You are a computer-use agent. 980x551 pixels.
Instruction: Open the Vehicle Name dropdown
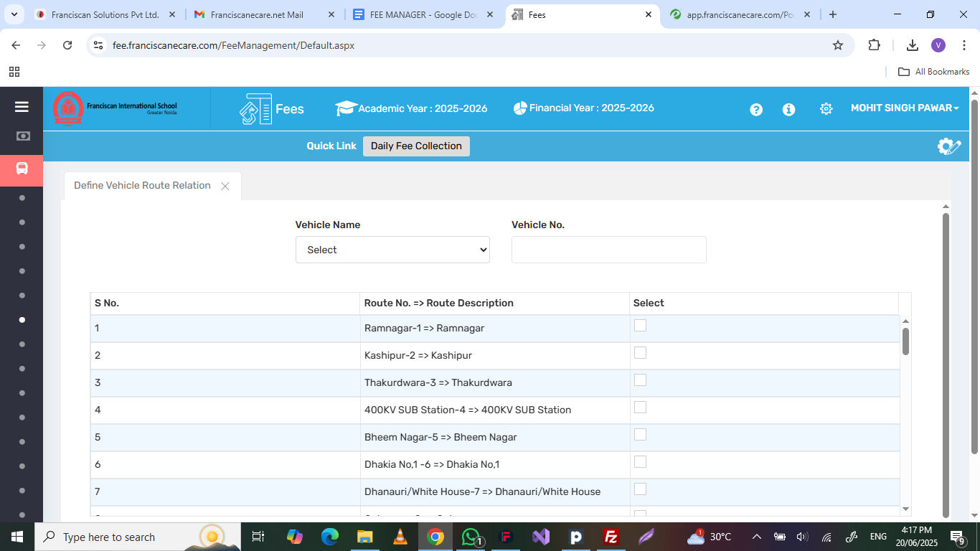click(x=392, y=250)
